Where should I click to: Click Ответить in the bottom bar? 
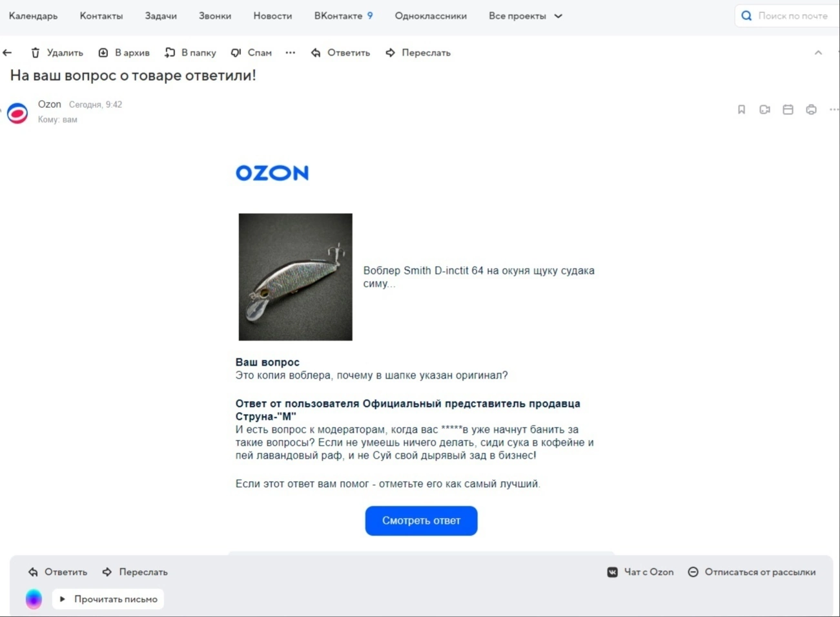57,572
